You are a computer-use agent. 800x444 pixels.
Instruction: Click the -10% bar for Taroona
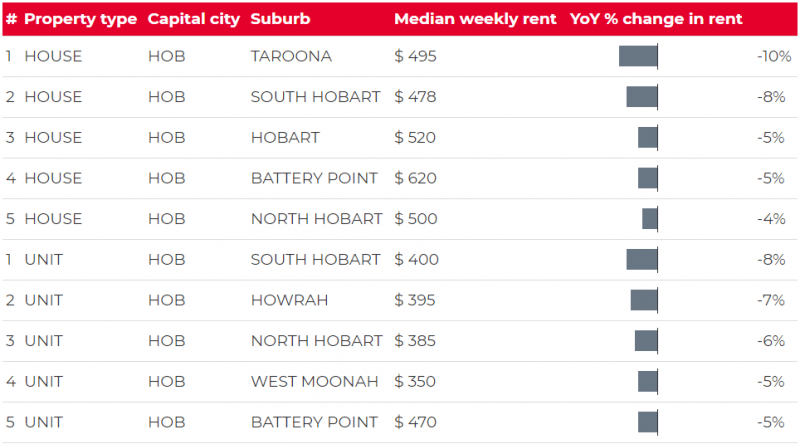click(638, 56)
